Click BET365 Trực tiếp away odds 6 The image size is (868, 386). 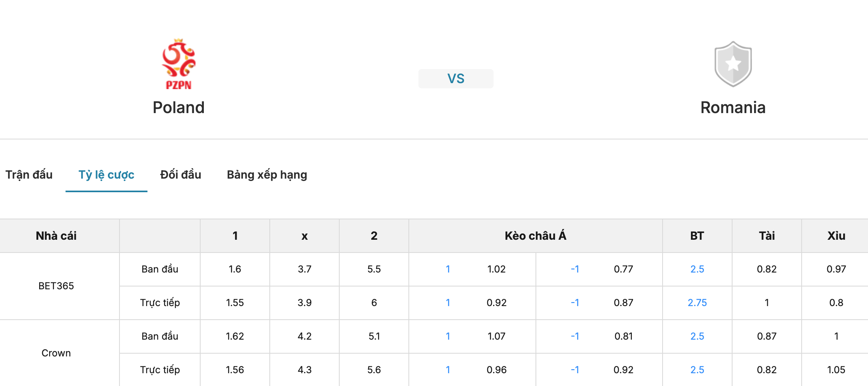[374, 302]
